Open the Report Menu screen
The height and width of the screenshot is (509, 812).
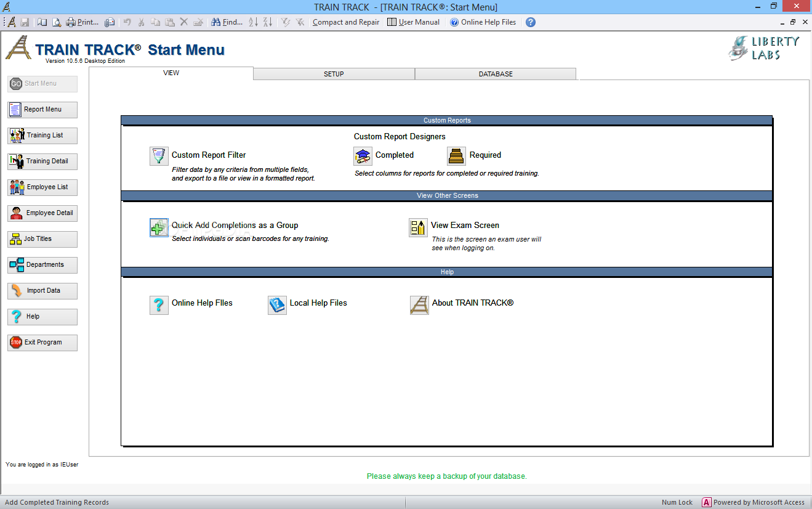[x=42, y=110]
